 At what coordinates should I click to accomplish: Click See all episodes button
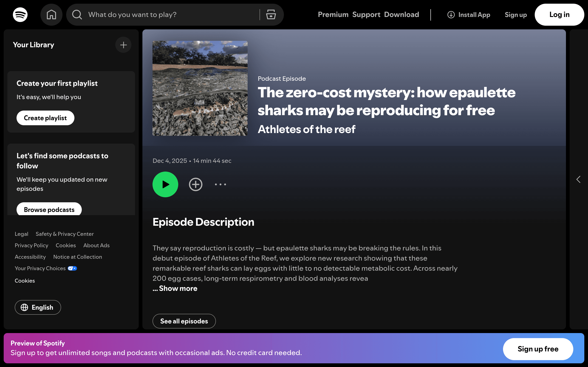(184, 321)
